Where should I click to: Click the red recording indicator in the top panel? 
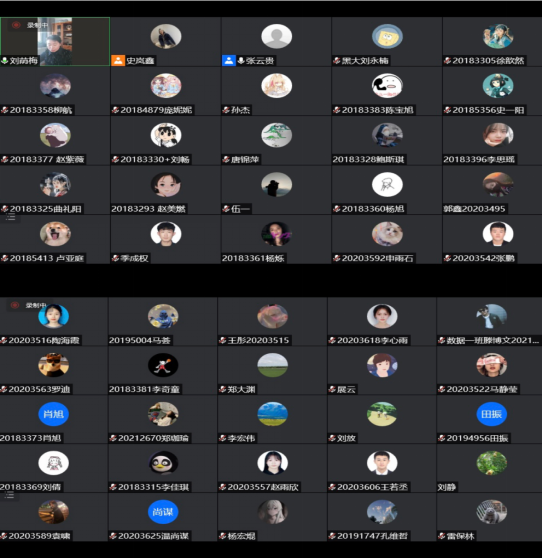[x=16, y=25]
